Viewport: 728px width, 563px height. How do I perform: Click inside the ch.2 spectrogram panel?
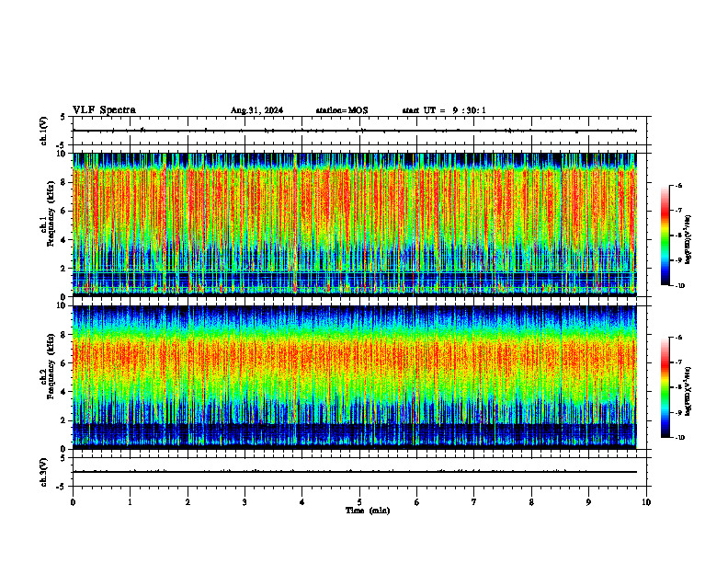click(354, 377)
